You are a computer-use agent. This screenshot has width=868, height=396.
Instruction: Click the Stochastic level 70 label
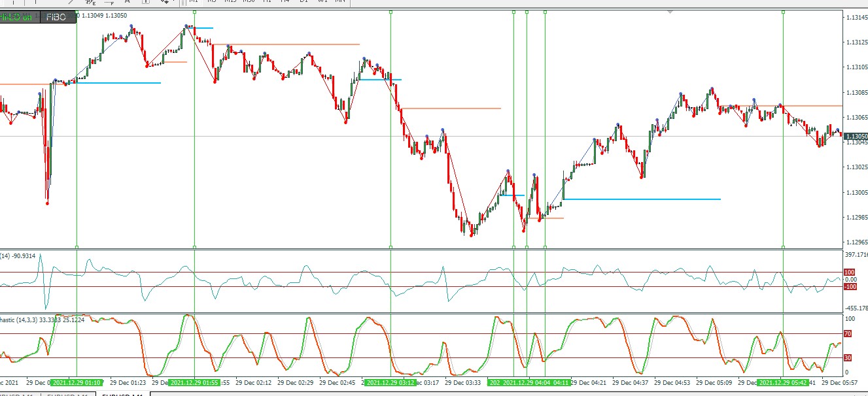(848, 334)
